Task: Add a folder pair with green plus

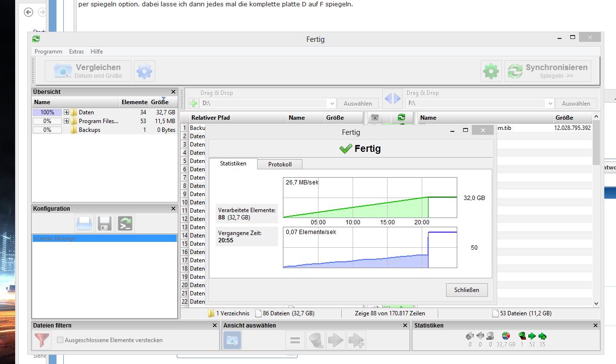Action: coord(194,104)
